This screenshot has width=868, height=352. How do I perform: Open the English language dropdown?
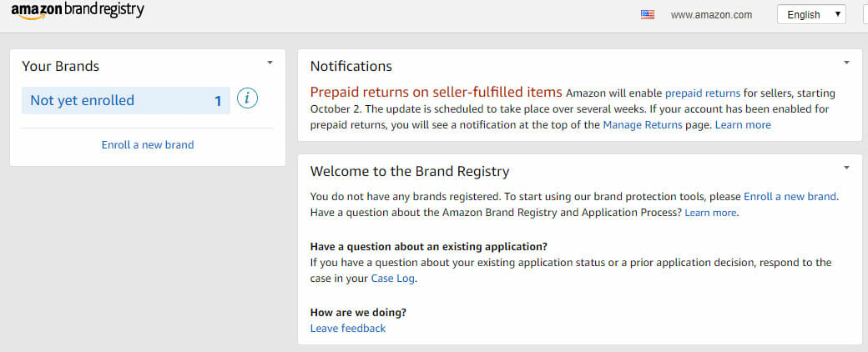[811, 15]
